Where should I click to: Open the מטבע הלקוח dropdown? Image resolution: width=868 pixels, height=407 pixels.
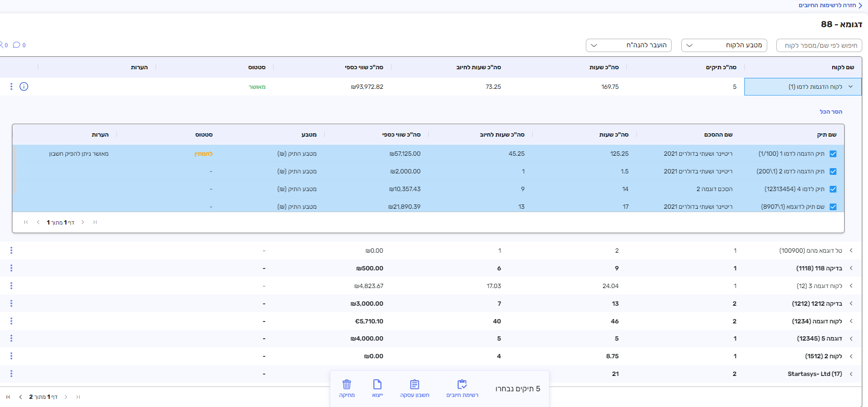click(x=724, y=45)
